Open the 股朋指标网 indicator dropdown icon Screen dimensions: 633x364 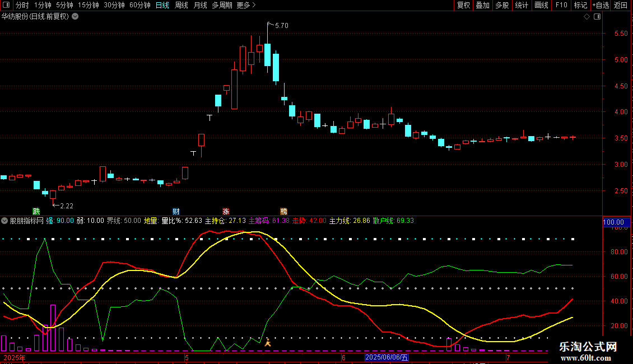pyautogui.click(x=4, y=221)
